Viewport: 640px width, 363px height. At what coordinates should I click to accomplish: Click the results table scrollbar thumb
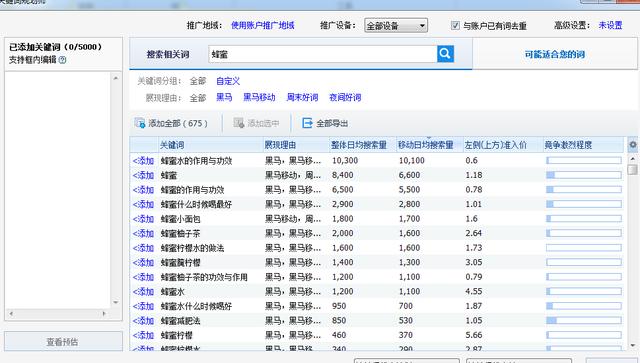click(633, 169)
